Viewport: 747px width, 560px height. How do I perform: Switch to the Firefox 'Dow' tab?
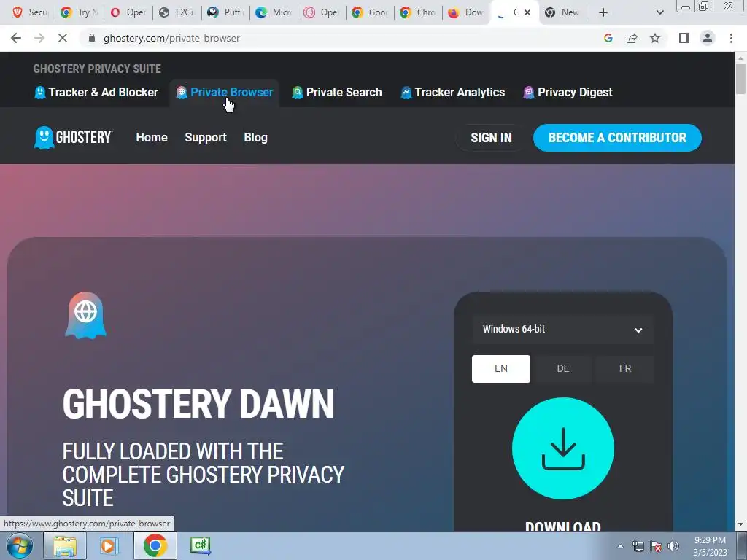(467, 12)
